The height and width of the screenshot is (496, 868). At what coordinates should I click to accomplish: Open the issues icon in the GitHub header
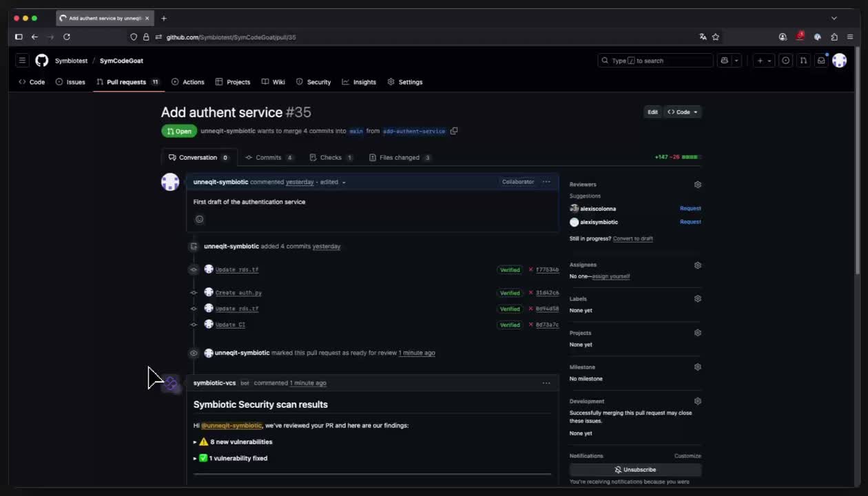785,61
